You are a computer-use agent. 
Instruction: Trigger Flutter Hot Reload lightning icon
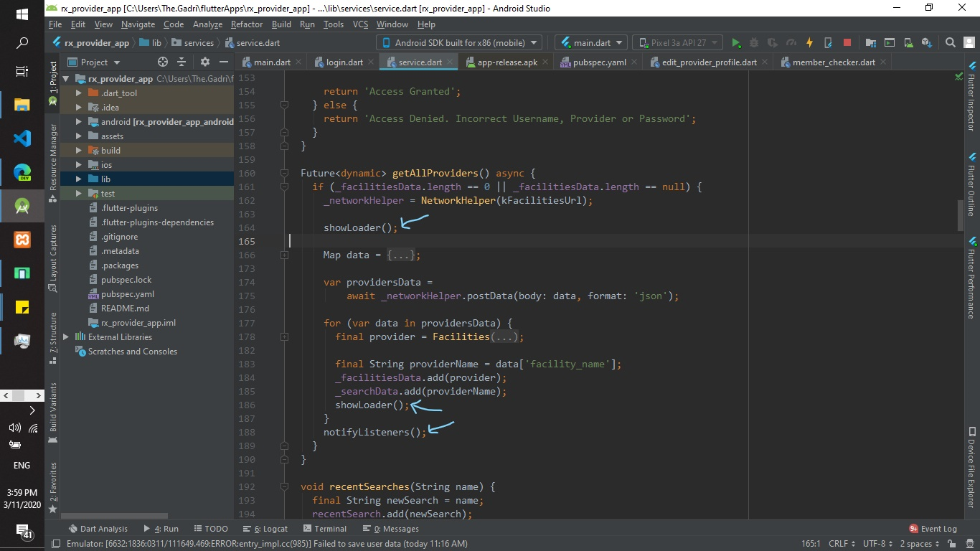pos(810,42)
